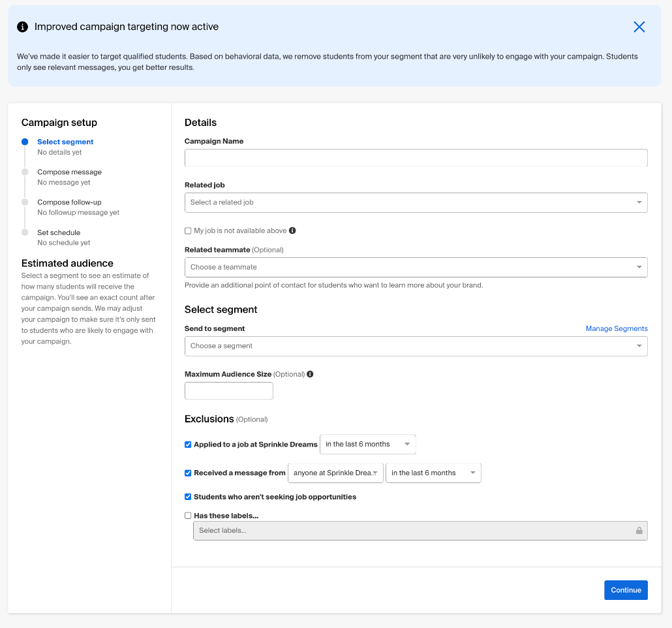Click the blue Select segment step dot
Screen dimensions: 672x628
(x=25, y=141)
